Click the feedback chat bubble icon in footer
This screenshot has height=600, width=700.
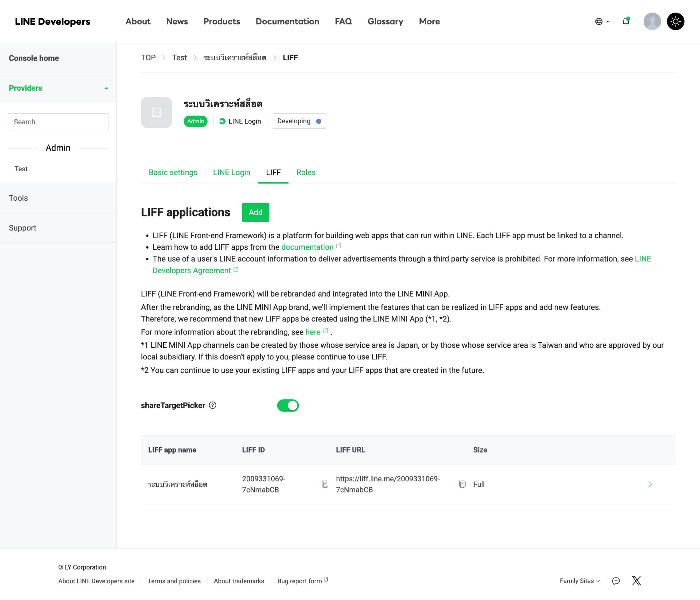pyautogui.click(x=616, y=581)
